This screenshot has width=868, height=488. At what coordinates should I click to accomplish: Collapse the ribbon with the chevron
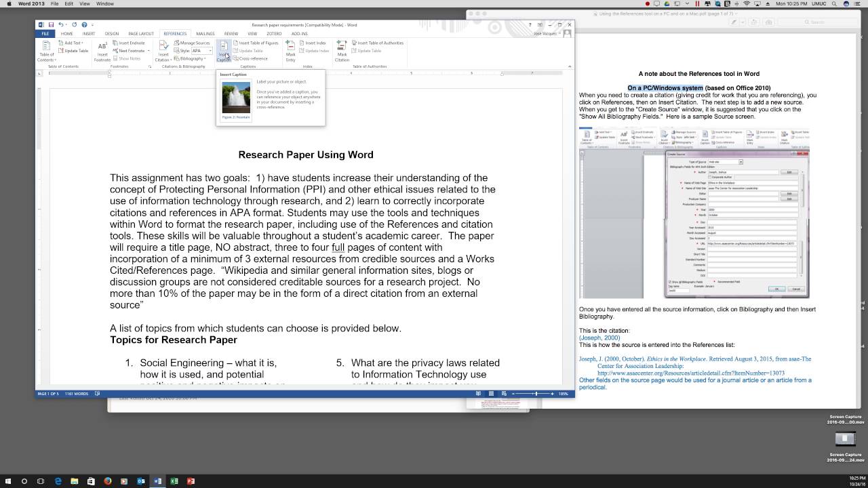point(570,66)
